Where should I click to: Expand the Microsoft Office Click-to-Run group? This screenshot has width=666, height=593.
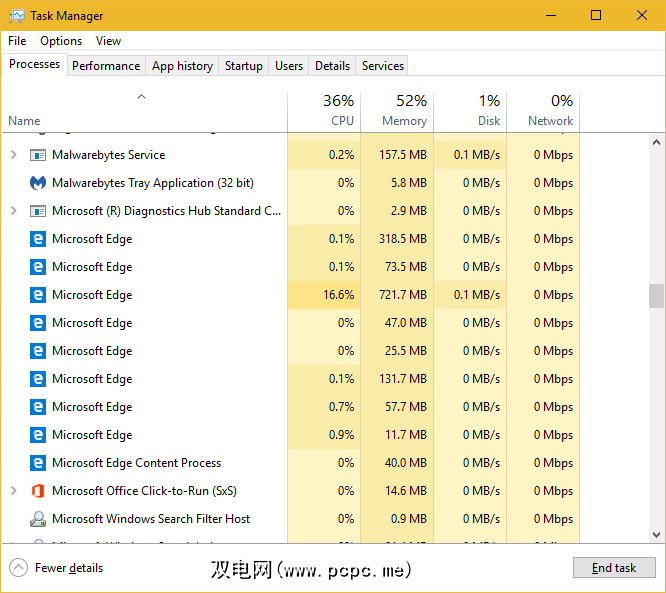point(13,491)
